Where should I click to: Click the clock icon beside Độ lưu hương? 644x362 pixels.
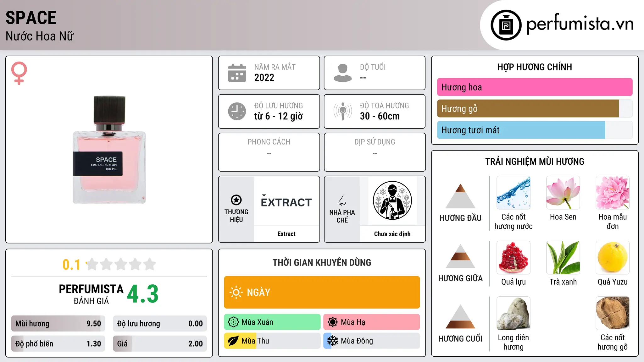pos(237,111)
